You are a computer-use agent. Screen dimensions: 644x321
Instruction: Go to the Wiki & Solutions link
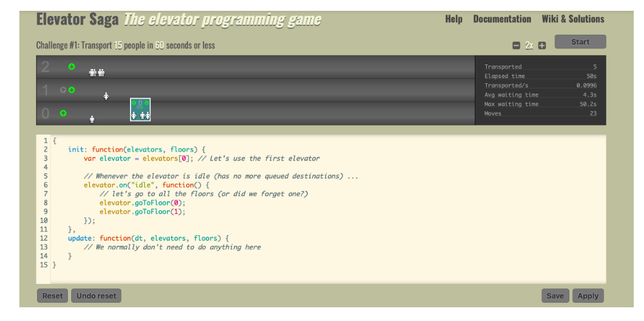pos(573,19)
